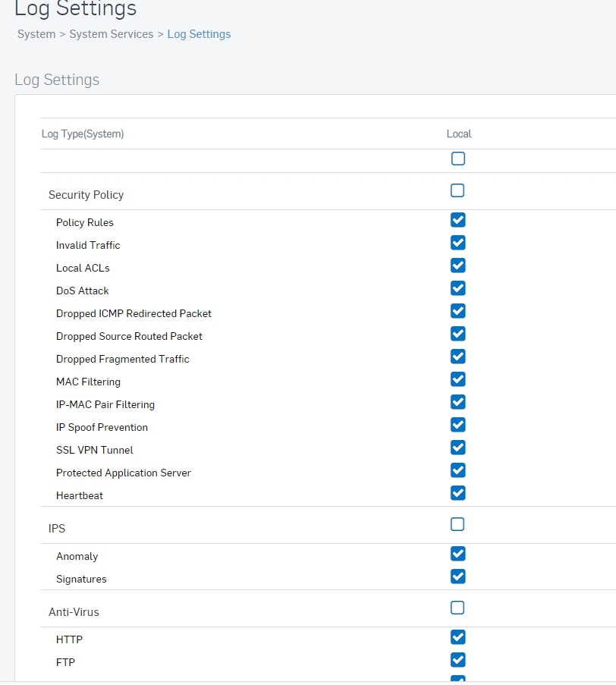Open Log Settings breadcrumb link
The image size is (616, 685).
click(x=199, y=34)
